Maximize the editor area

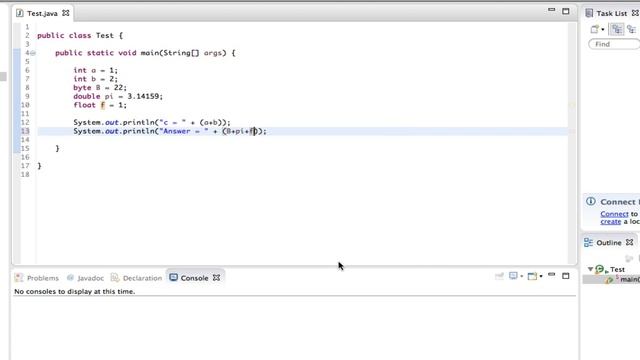pyautogui.click(x=566, y=11)
